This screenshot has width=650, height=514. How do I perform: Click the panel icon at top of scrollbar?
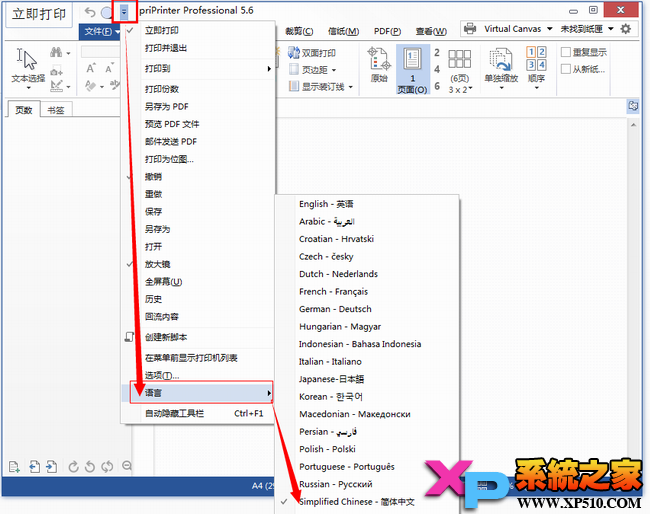coord(633,106)
